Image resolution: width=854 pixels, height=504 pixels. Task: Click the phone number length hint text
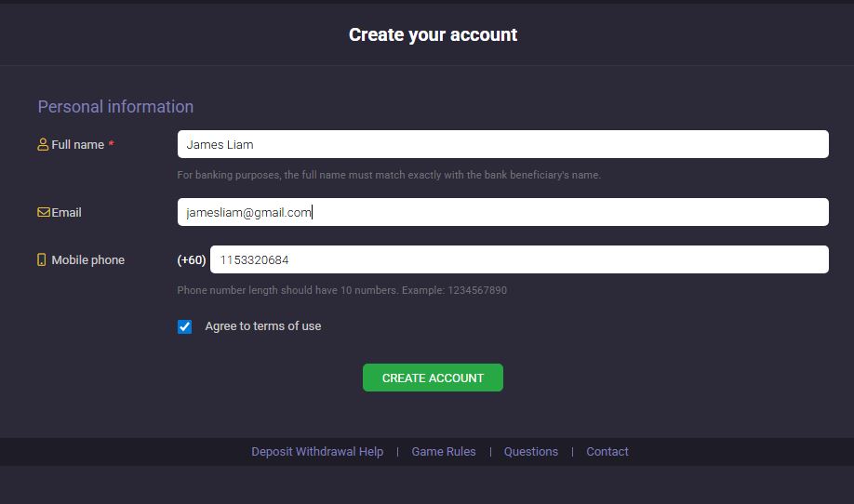tap(341, 290)
